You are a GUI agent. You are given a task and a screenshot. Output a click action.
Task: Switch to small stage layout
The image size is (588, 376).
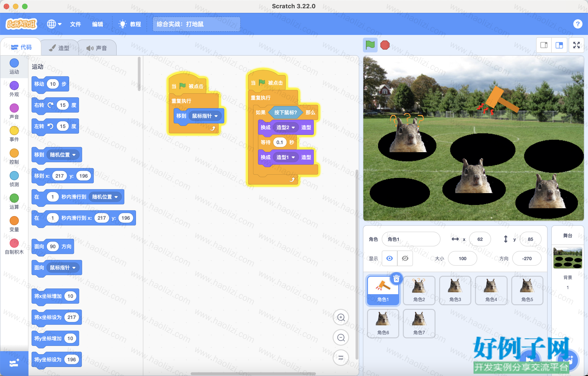[544, 45]
